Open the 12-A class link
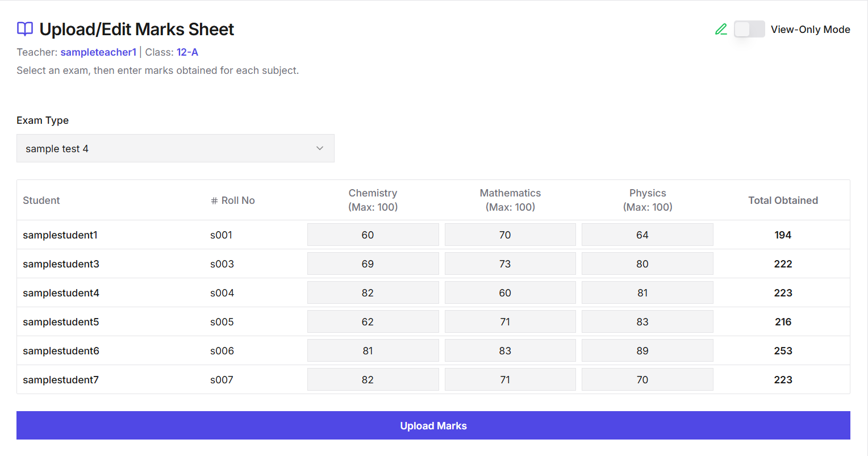This screenshot has height=456, width=868. (x=187, y=52)
